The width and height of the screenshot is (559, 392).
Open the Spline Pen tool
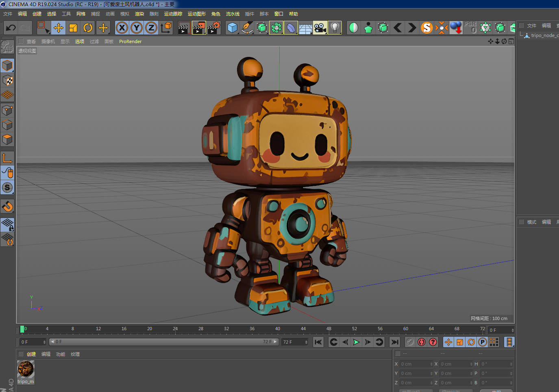(x=247, y=28)
